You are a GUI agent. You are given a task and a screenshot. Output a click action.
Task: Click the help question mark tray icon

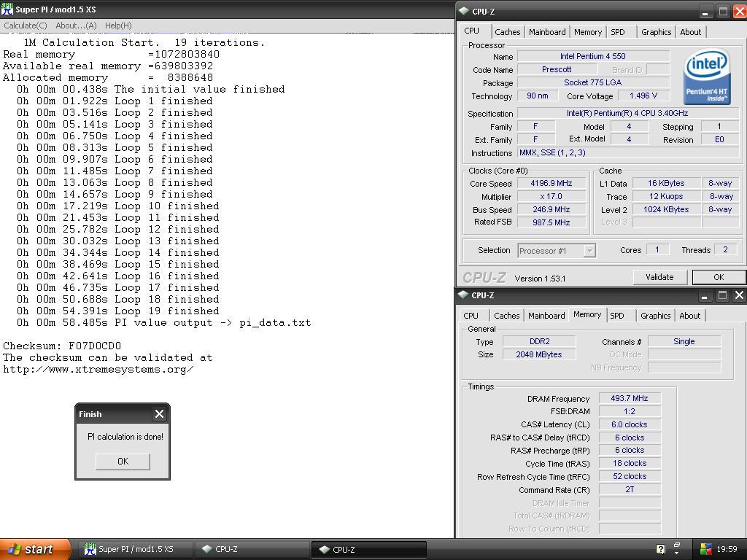pyautogui.click(x=660, y=549)
